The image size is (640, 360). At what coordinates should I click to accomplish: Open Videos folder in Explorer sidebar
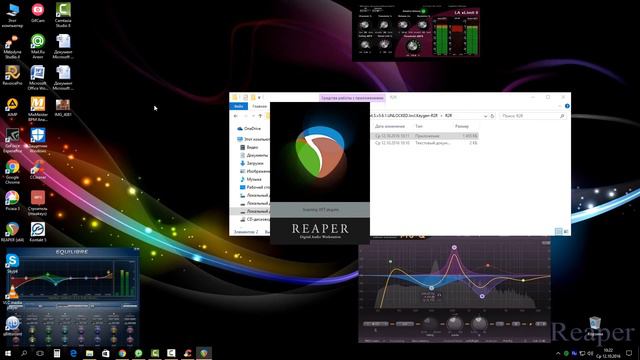click(x=249, y=147)
